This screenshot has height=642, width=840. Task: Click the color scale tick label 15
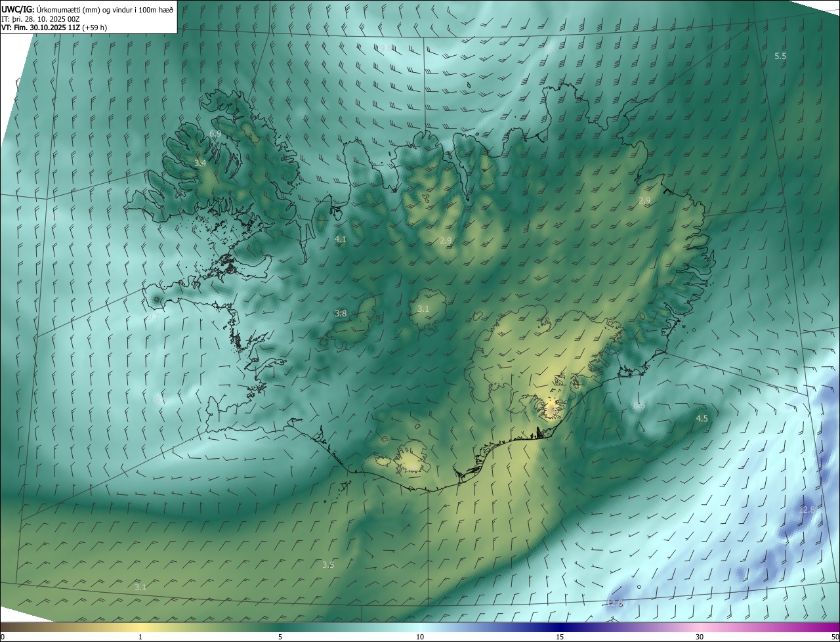tap(560, 637)
